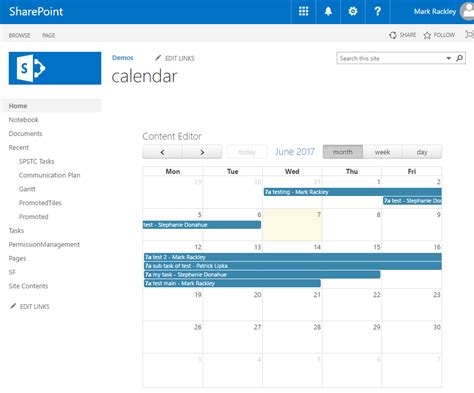Image resolution: width=474 pixels, height=393 pixels.
Task: Go to next month arrow
Action: [x=202, y=152]
